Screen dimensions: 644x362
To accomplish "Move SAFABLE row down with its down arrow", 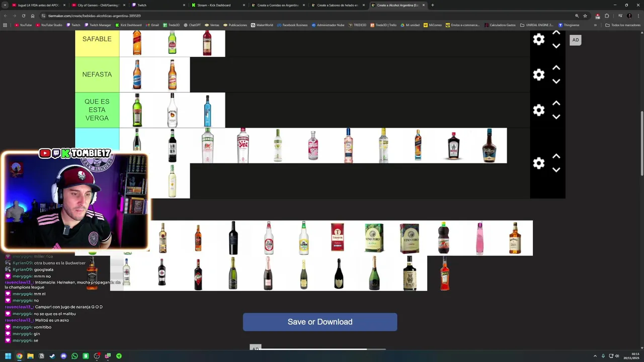I will pos(556,46).
